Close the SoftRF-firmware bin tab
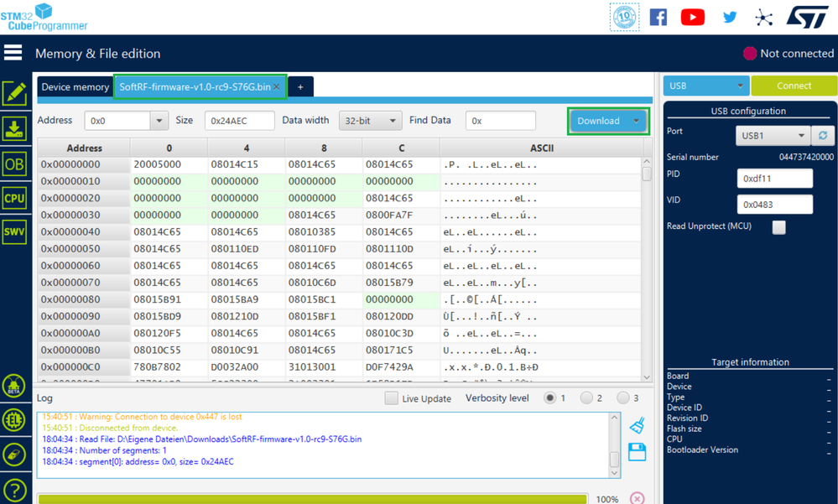 coord(277,87)
